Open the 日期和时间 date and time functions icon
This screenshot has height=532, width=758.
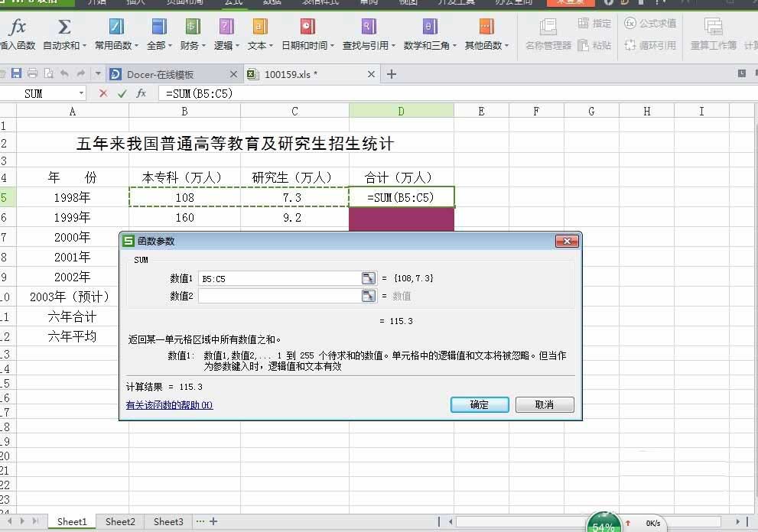[x=307, y=27]
